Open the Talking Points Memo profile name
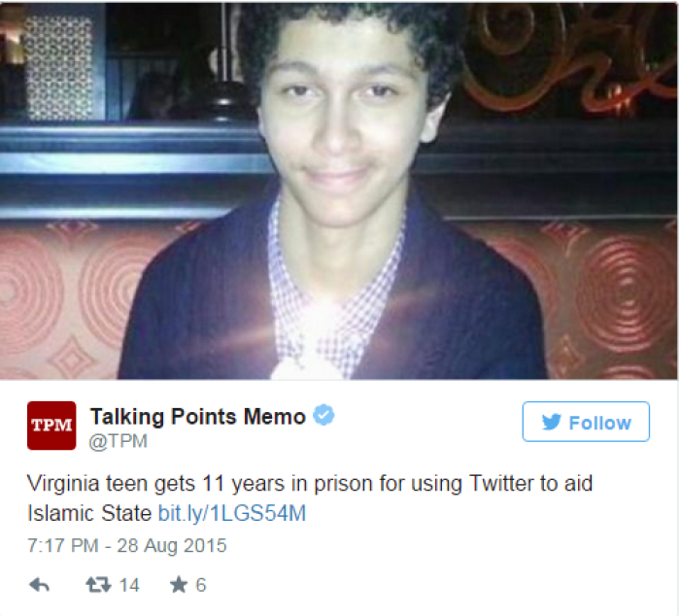The width and height of the screenshot is (680, 616). (198, 417)
